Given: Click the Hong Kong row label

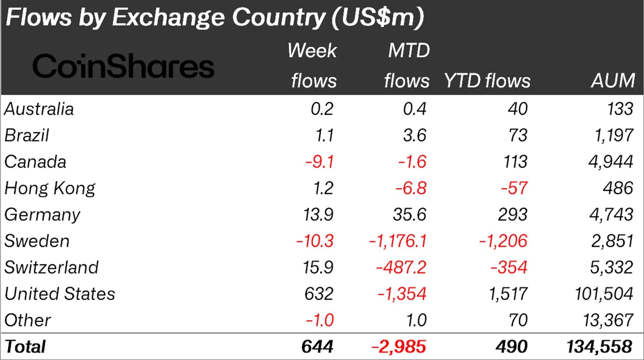Looking at the screenshot, I should point(50,189).
